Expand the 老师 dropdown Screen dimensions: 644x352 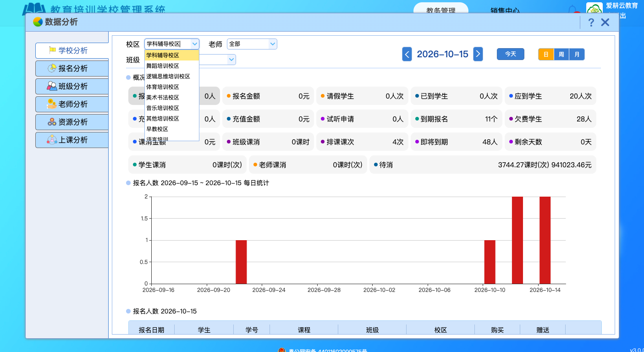tap(252, 44)
